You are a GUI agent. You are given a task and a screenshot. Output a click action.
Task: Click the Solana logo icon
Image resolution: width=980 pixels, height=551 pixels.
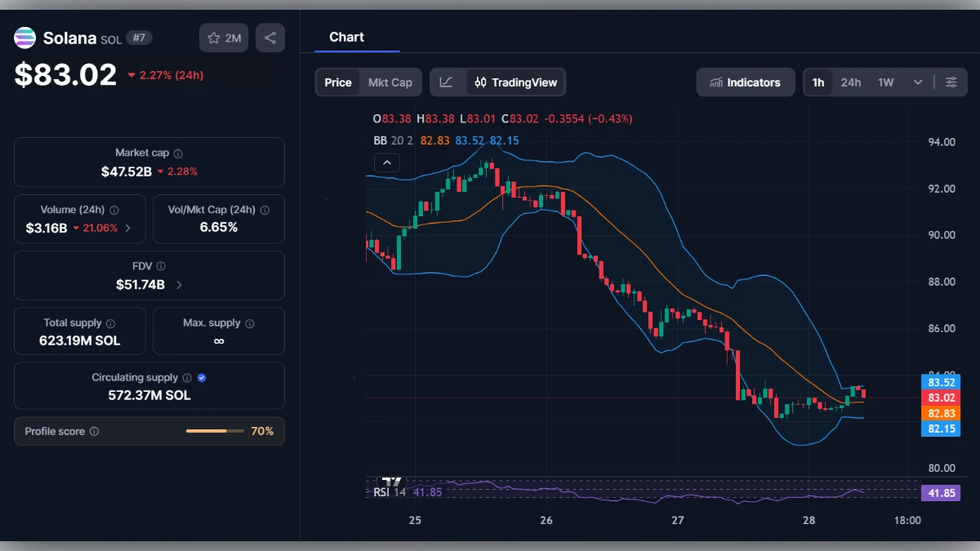click(24, 38)
